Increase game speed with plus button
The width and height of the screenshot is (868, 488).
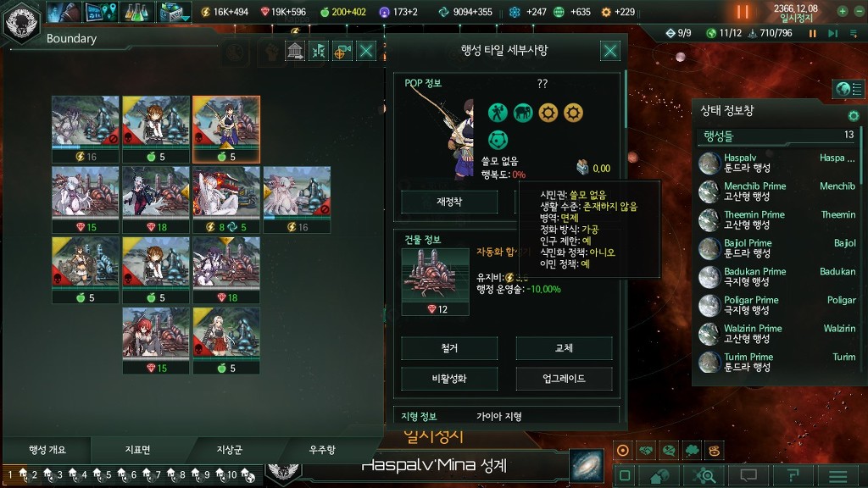(x=842, y=11)
